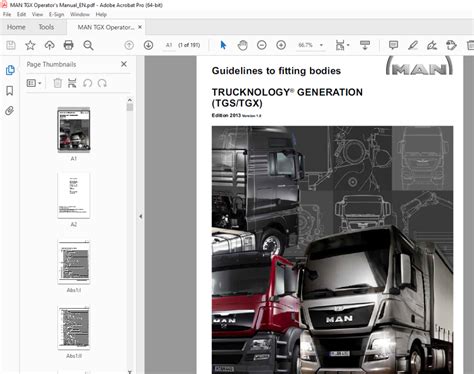The image size is (474, 374).
Task: Zoom out with minus button
Action: [262, 45]
